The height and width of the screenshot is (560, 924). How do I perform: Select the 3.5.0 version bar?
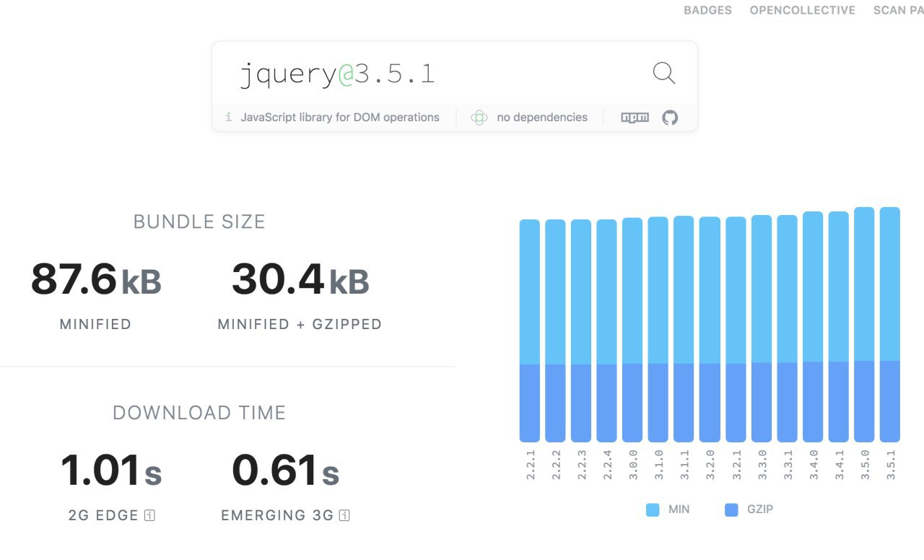pyautogui.click(x=864, y=325)
